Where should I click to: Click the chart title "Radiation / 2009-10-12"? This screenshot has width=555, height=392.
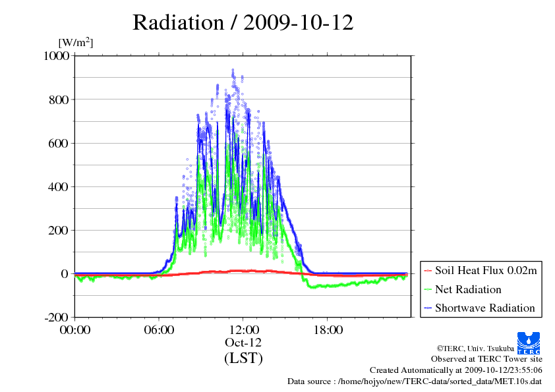[243, 22]
